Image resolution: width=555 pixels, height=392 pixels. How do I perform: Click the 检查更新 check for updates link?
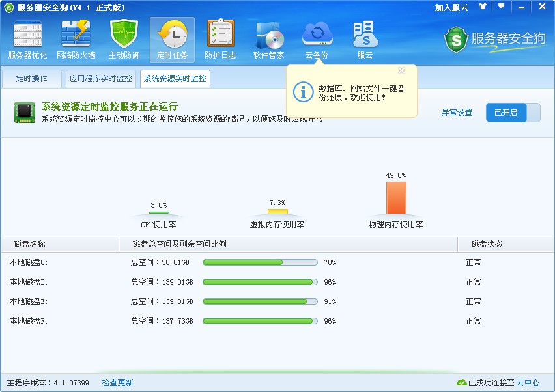117,383
